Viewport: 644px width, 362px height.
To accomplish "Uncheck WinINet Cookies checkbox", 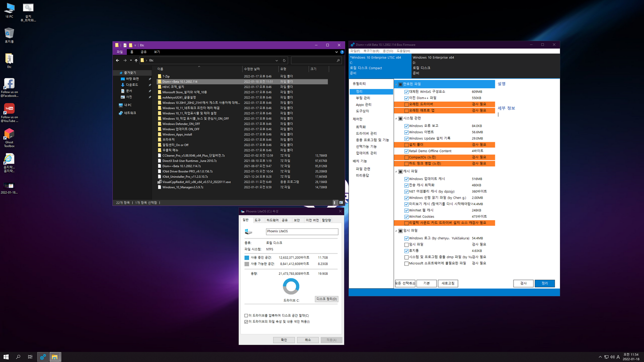I will (406, 217).
